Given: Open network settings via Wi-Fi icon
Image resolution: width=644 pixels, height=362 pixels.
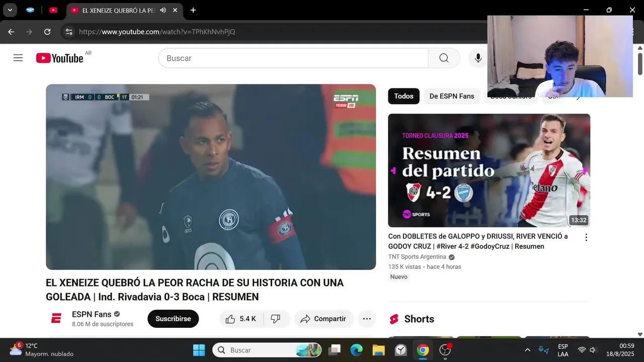Looking at the screenshot, I should (582, 350).
